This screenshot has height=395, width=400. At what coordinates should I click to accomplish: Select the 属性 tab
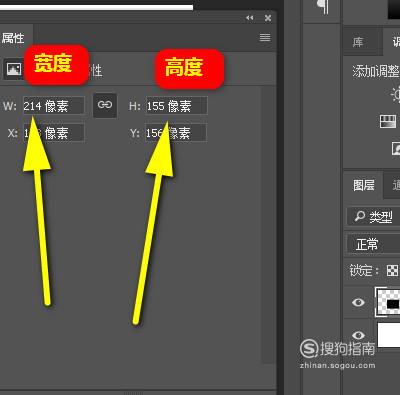click(x=13, y=38)
